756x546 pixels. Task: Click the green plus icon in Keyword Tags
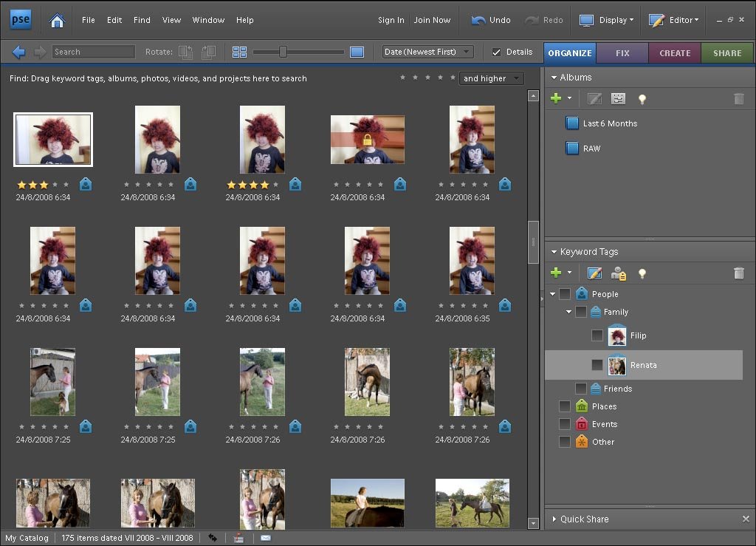[x=557, y=273]
